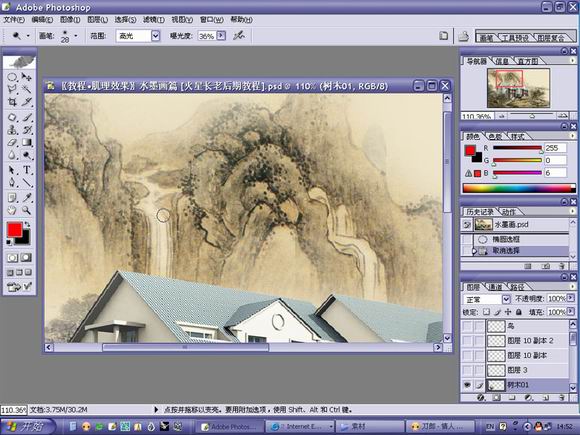
Task: Show the 图层 10 副本 2 layer
Action: (468, 341)
